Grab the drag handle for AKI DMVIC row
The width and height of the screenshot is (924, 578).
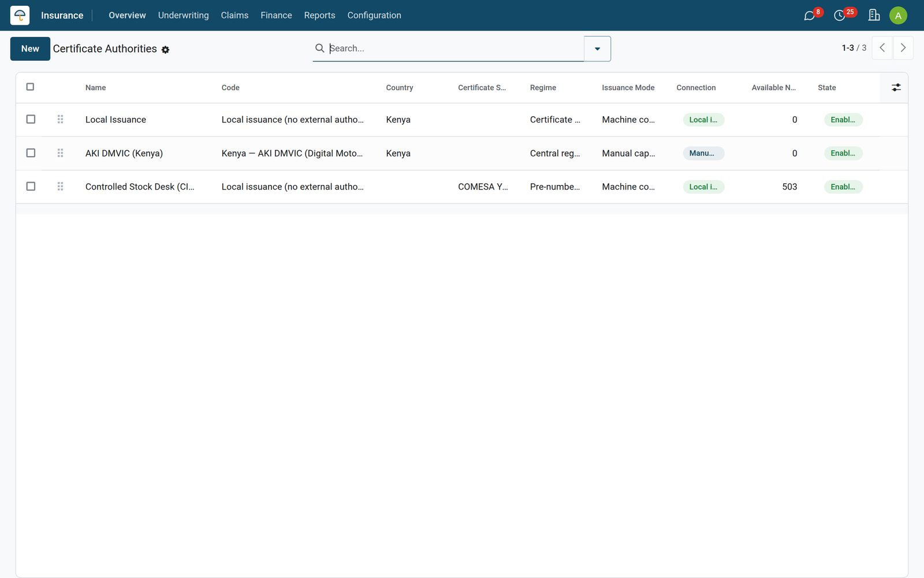pyautogui.click(x=60, y=153)
